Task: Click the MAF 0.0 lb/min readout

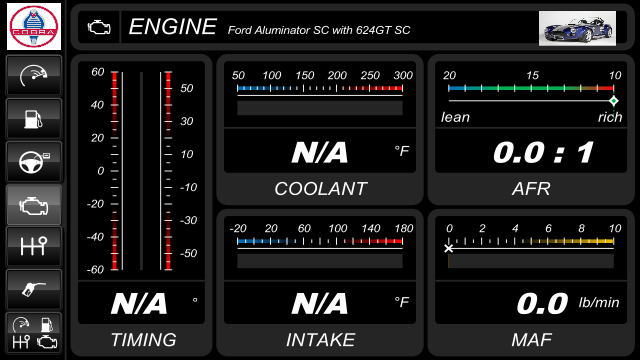Action: click(x=568, y=303)
